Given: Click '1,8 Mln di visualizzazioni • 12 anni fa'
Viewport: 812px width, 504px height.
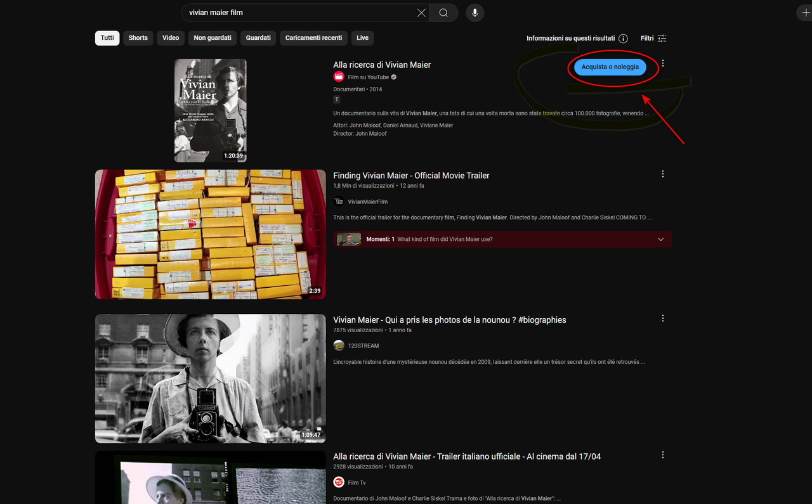Looking at the screenshot, I should (379, 186).
